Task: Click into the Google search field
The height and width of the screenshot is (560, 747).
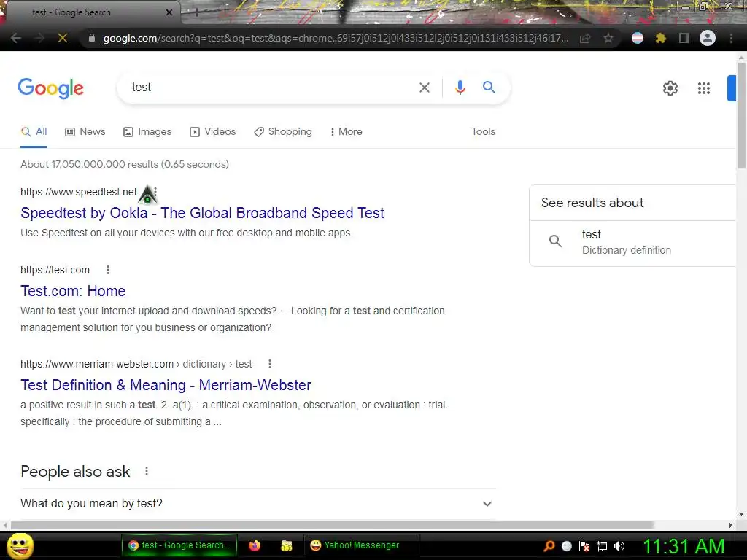Action: click(271, 87)
